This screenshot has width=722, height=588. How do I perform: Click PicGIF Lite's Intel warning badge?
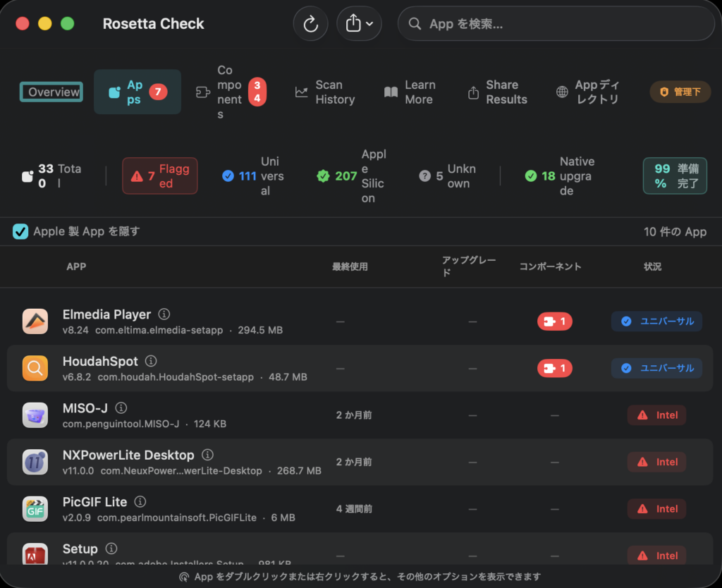pyautogui.click(x=656, y=509)
